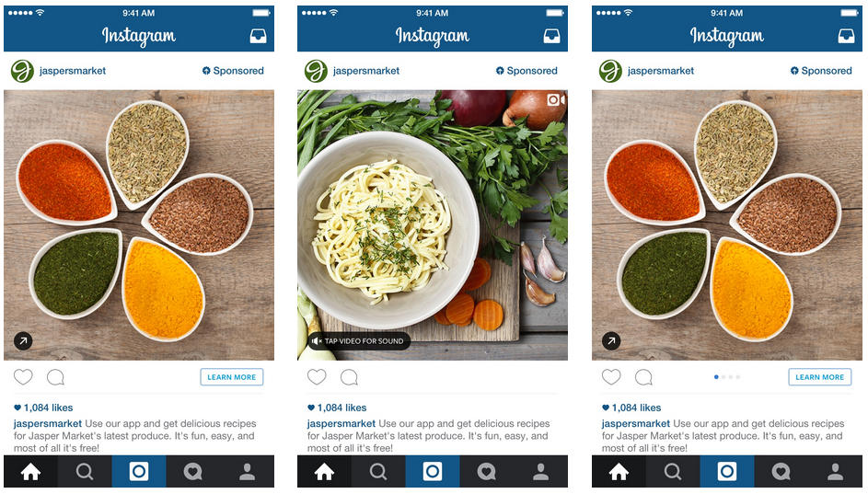Click Learn More on the left phone ad
This screenshot has width=868, height=494.
tap(231, 377)
